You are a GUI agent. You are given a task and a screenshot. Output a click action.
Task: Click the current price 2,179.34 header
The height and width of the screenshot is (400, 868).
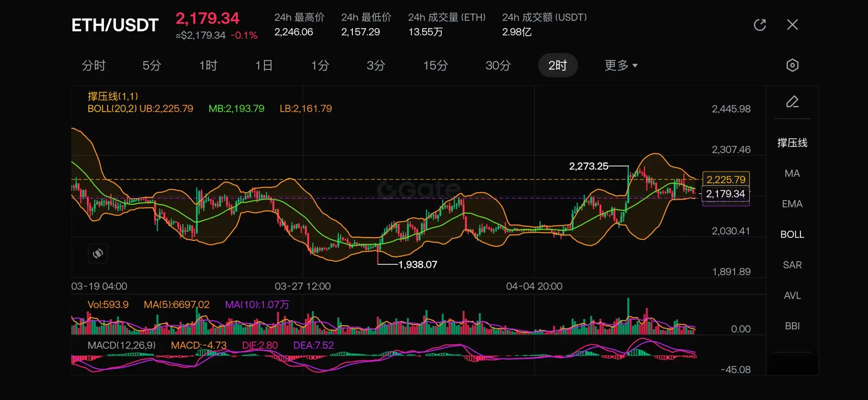pyautogui.click(x=207, y=18)
